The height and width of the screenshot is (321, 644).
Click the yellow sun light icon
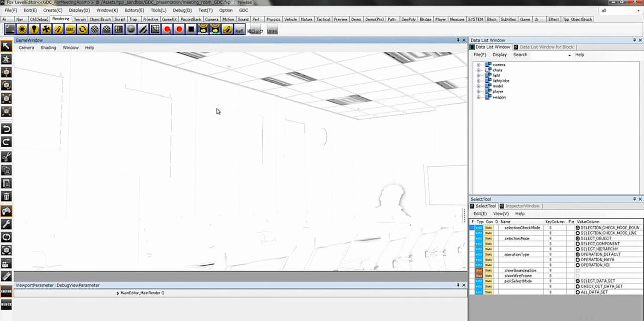22,29
